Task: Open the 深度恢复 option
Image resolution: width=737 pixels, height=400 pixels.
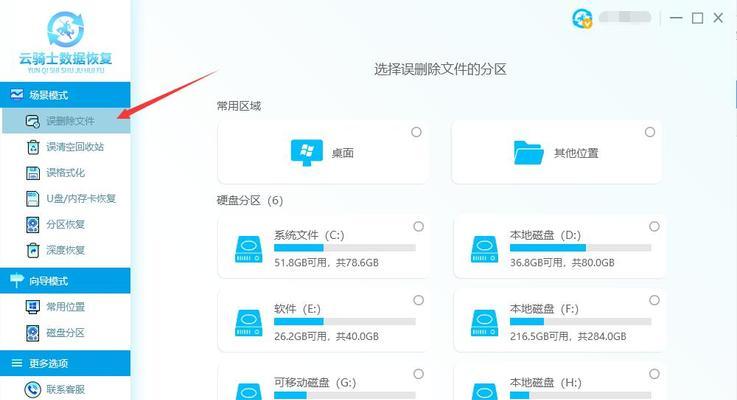Action: [66, 251]
